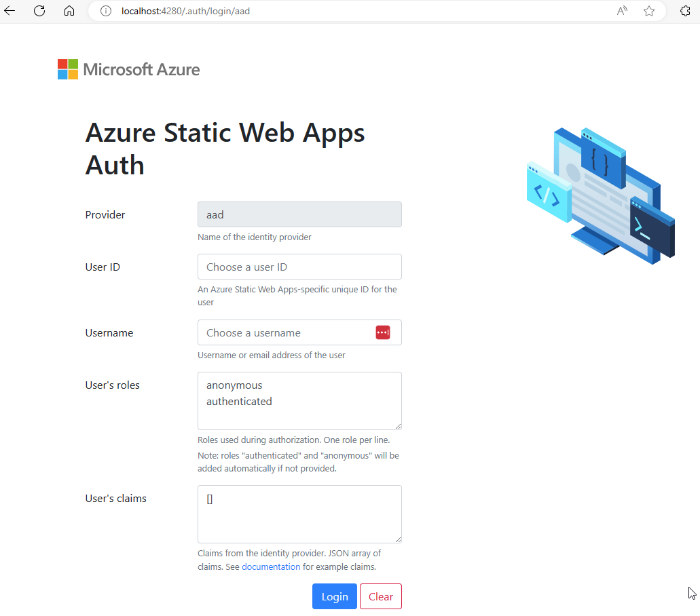Click the 'Name of the identity provider' hint
The width and height of the screenshot is (700, 616).
[x=255, y=237]
